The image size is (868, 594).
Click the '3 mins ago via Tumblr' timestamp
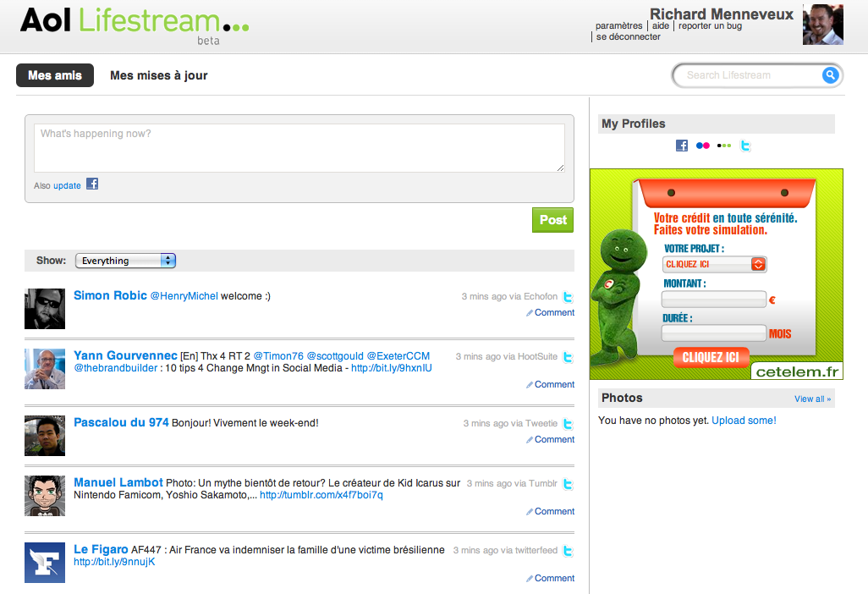512,483
